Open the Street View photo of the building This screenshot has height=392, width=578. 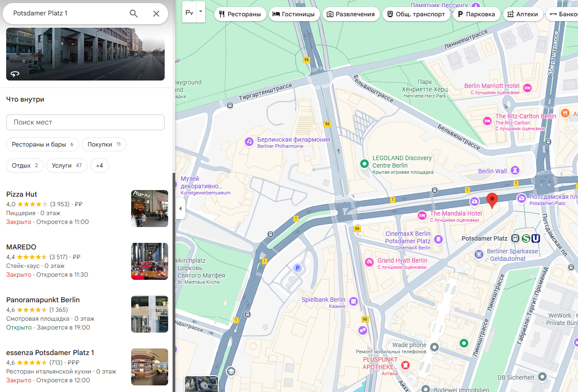point(85,54)
